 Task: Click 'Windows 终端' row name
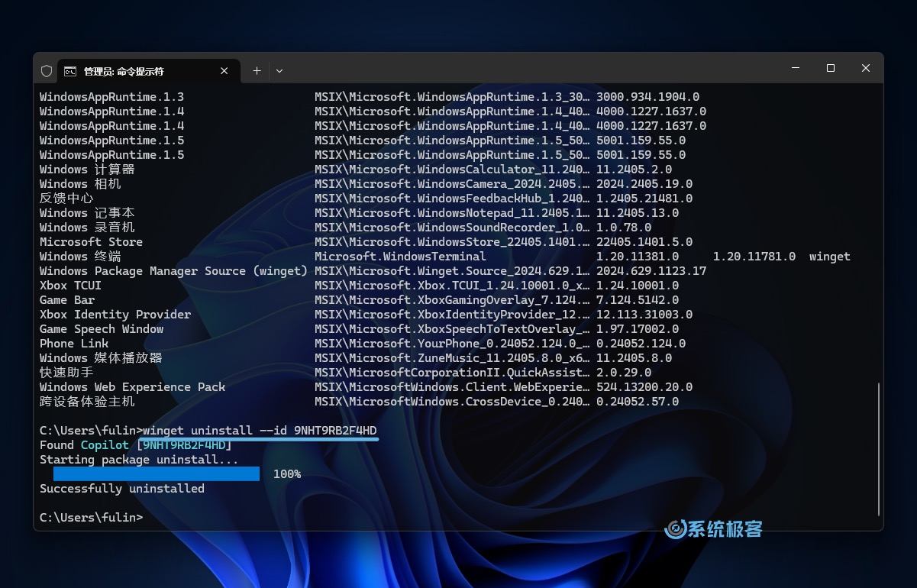80,257
